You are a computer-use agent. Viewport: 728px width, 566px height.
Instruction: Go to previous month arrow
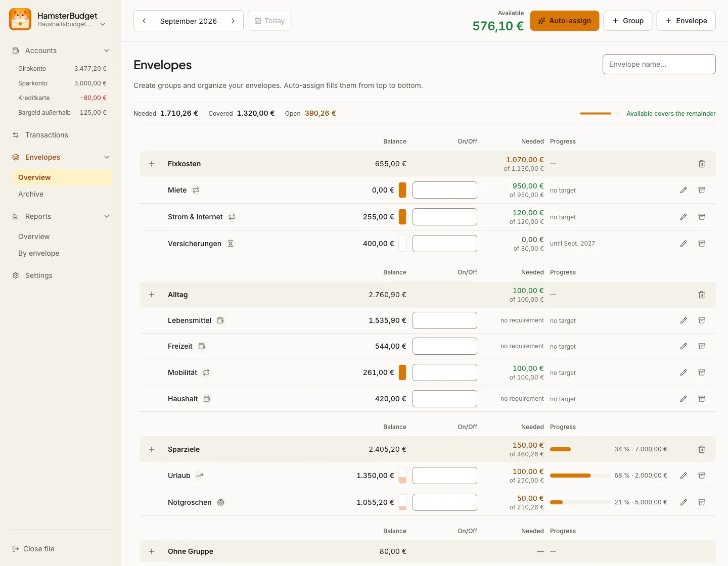point(144,21)
